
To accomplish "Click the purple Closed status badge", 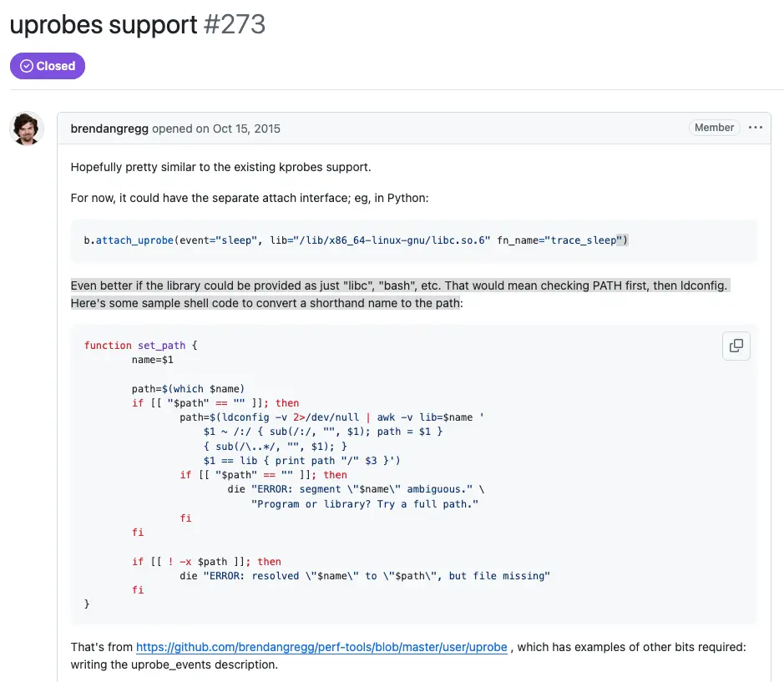I will click(x=48, y=66).
